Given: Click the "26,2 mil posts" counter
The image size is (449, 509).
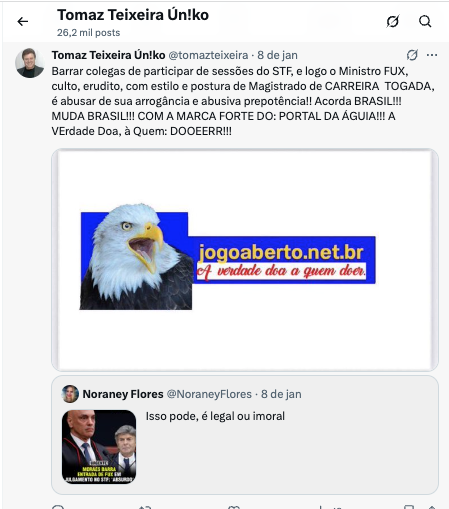Looking at the screenshot, I should point(88,33).
